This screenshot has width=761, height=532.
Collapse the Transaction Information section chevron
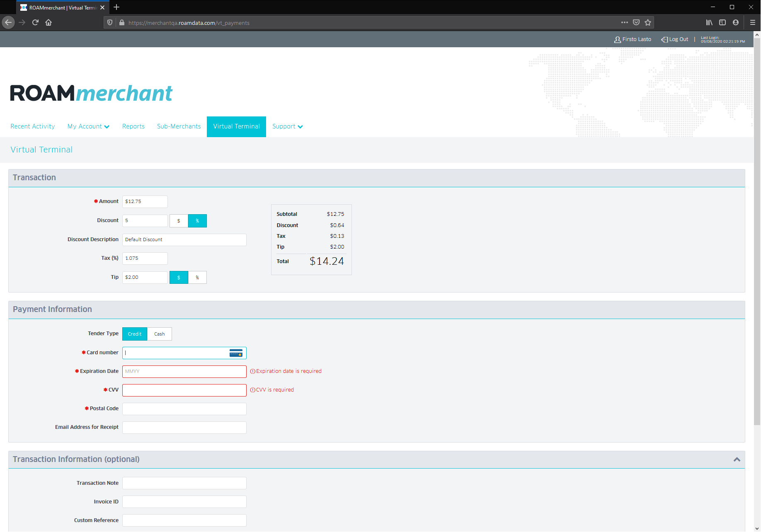click(737, 459)
